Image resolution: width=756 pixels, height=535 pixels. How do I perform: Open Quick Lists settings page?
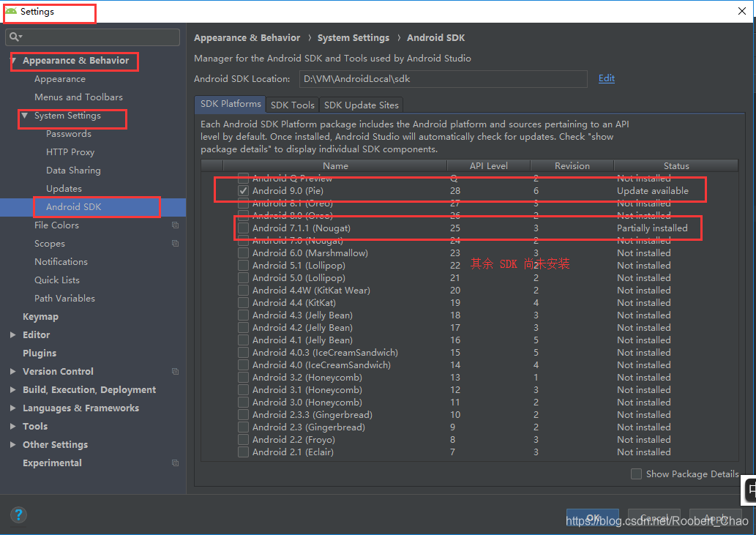57,280
